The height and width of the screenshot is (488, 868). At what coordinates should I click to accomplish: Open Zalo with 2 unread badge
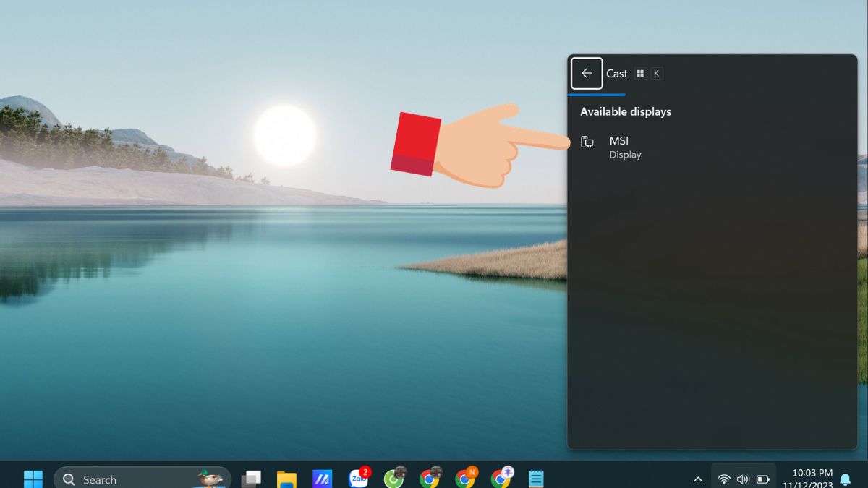pyautogui.click(x=359, y=478)
